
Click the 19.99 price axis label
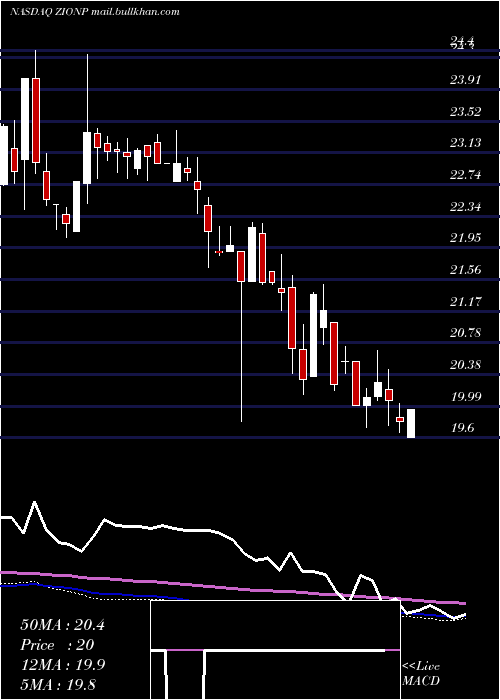[466, 396]
